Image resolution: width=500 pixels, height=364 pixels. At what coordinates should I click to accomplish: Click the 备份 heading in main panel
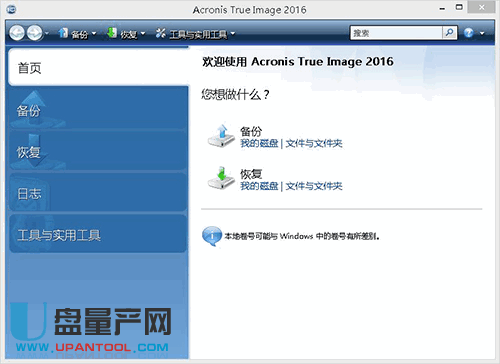coord(251,131)
